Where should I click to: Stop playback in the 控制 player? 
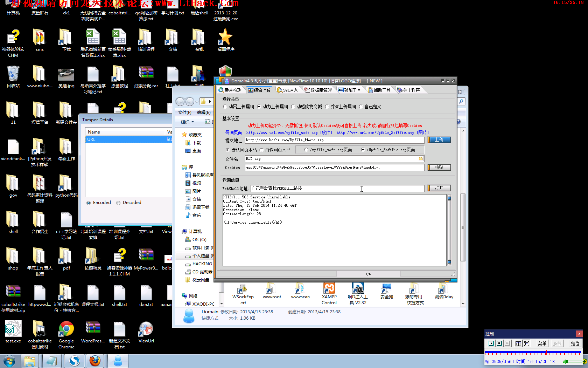(x=499, y=343)
